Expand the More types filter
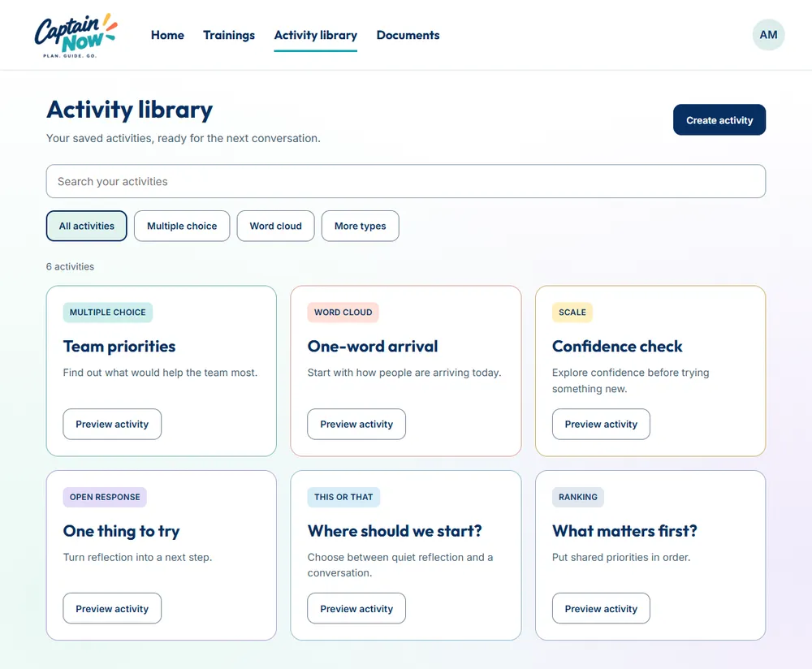Screen dimensions: 812x669 pyautogui.click(x=360, y=226)
